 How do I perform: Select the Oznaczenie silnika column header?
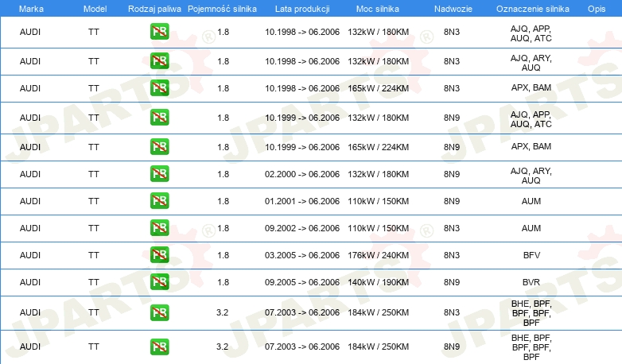[x=532, y=9]
